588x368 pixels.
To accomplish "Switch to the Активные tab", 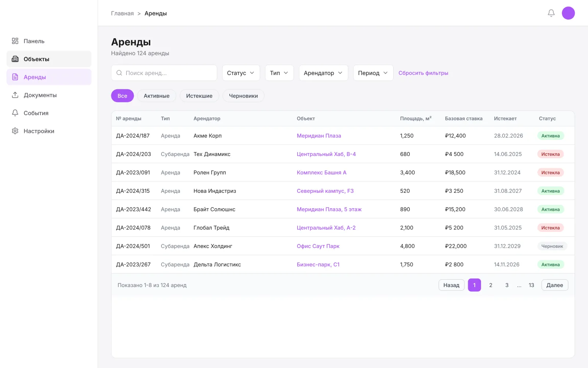I will click(157, 96).
